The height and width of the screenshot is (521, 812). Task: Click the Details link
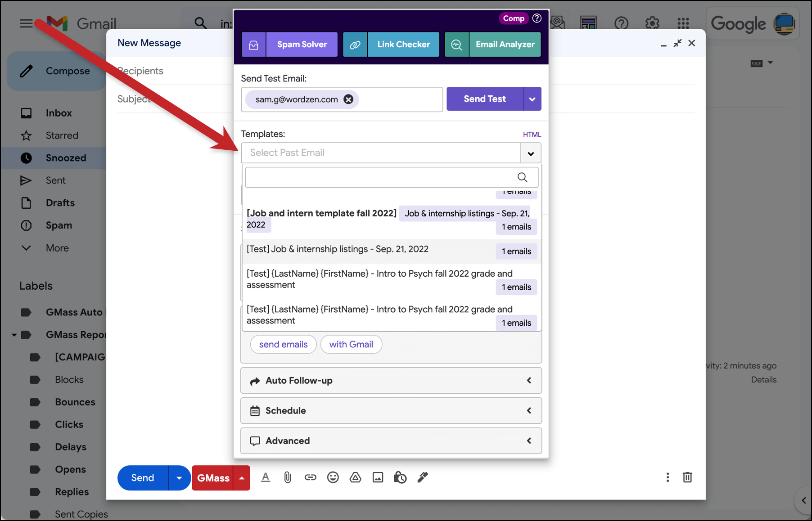click(764, 380)
